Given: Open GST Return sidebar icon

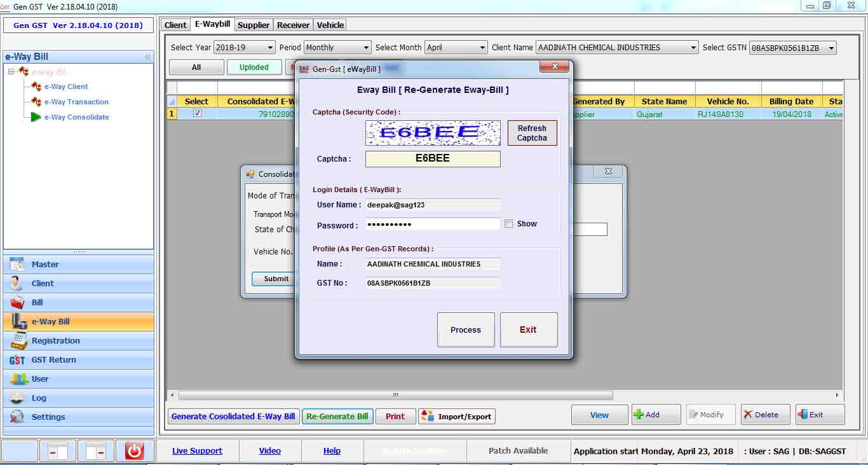Looking at the screenshot, I should click(17, 360).
